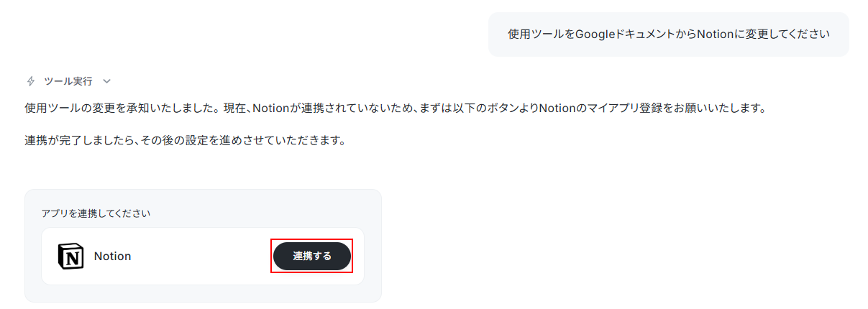Click the lightning bolt tool-execution icon
Screen dimensions: 868x309
[x=31, y=81]
